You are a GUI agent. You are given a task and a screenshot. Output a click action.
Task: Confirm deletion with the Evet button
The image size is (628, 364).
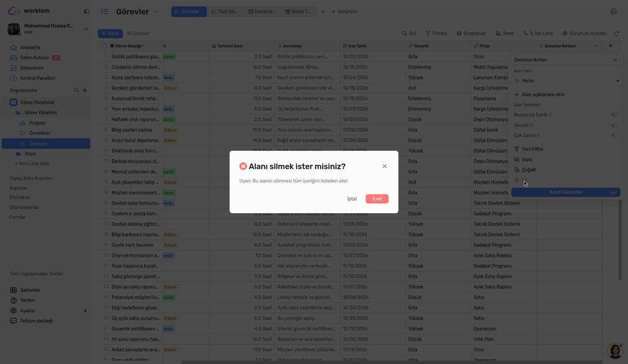point(377,199)
